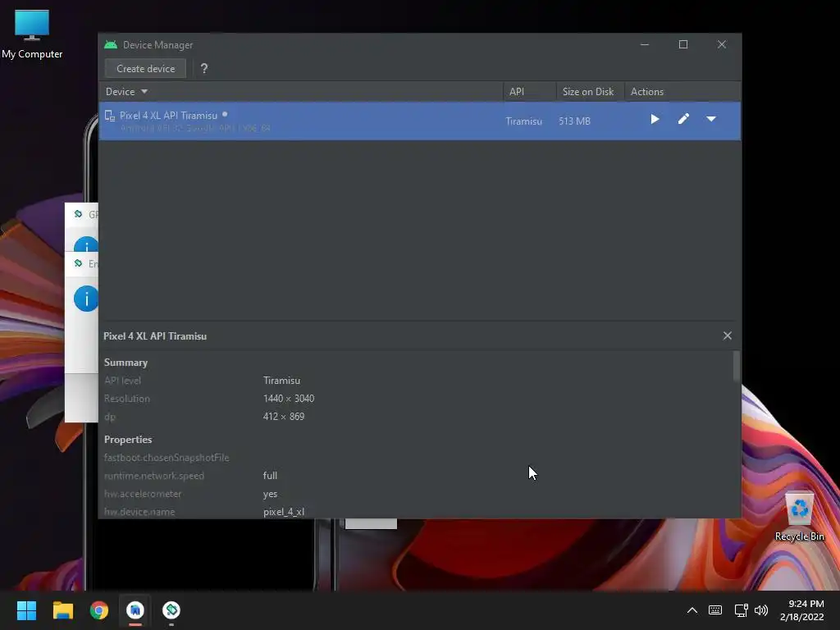
Task: Open the My Computer desktop icon
Action: click(32, 34)
